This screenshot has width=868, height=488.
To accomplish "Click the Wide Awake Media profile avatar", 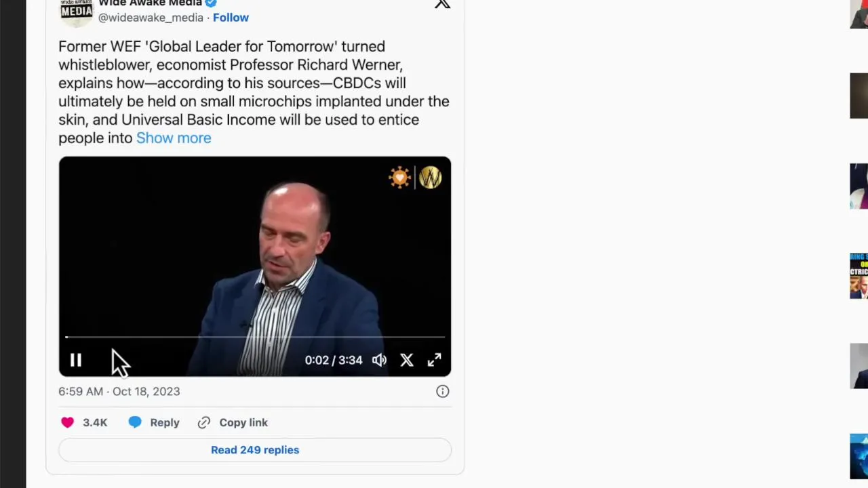I will point(76,11).
